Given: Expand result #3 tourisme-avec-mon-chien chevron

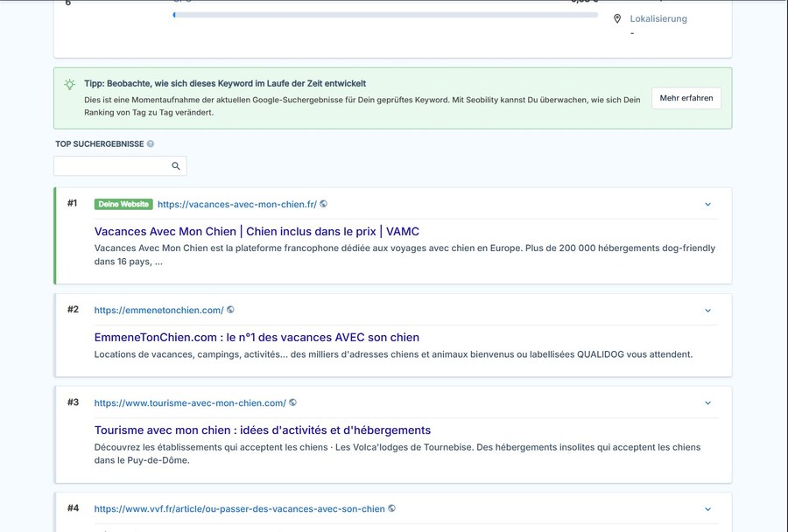Looking at the screenshot, I should (707, 402).
